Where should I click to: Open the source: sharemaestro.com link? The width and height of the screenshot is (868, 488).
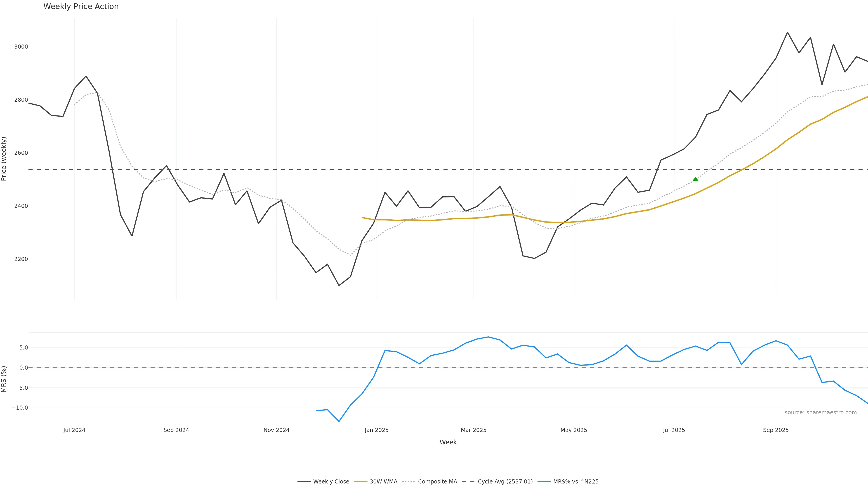821,413
